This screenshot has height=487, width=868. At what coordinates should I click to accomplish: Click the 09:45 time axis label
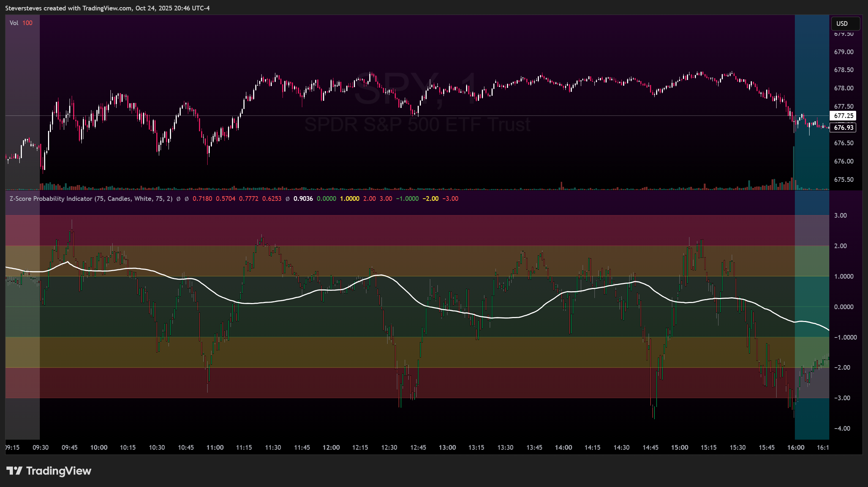pyautogui.click(x=70, y=448)
